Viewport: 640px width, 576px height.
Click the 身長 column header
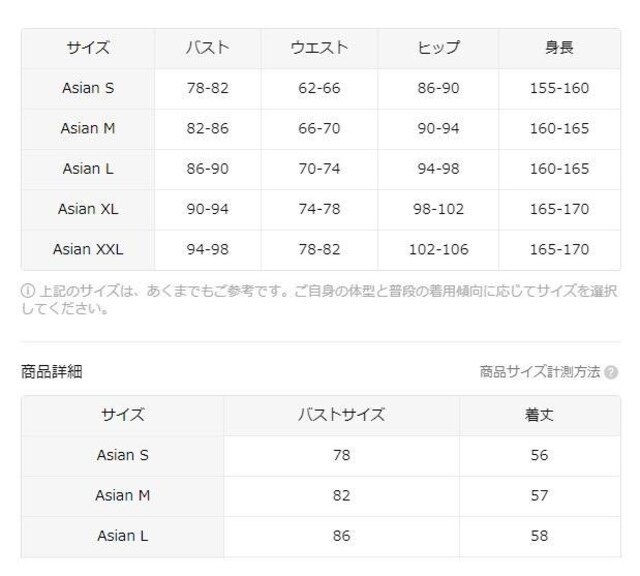point(559,49)
